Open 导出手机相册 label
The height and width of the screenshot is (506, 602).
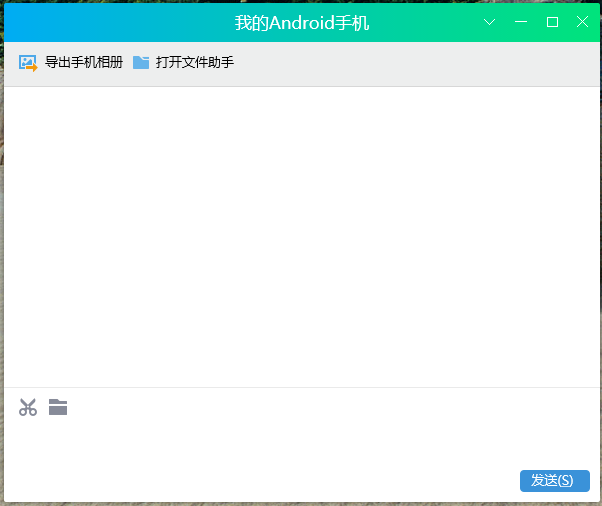coord(84,62)
